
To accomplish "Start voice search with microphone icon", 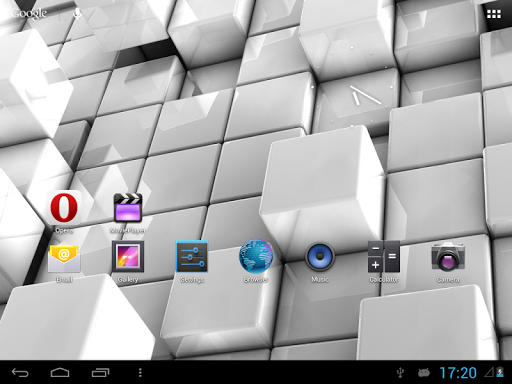I will coord(77,13).
